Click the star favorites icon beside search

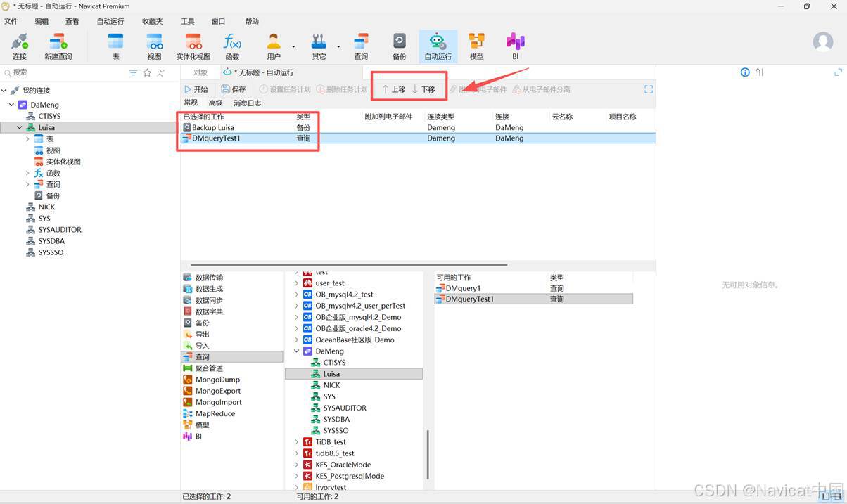pyautogui.click(x=147, y=72)
